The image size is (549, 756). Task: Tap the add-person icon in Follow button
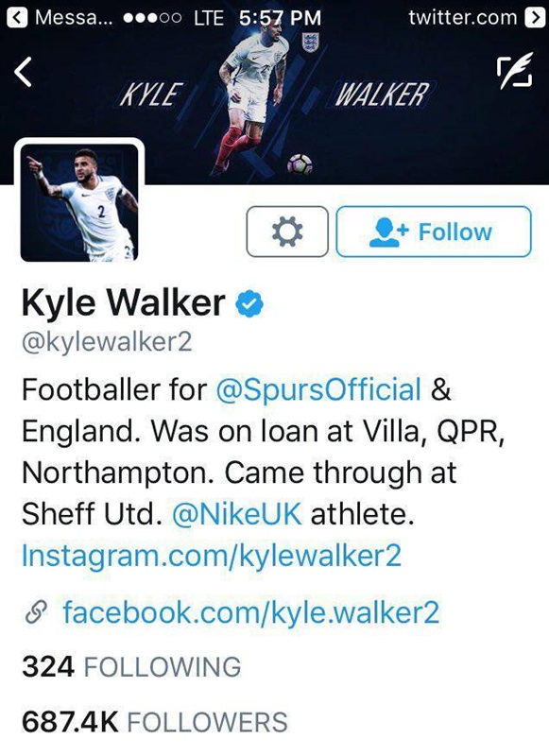[x=388, y=232]
